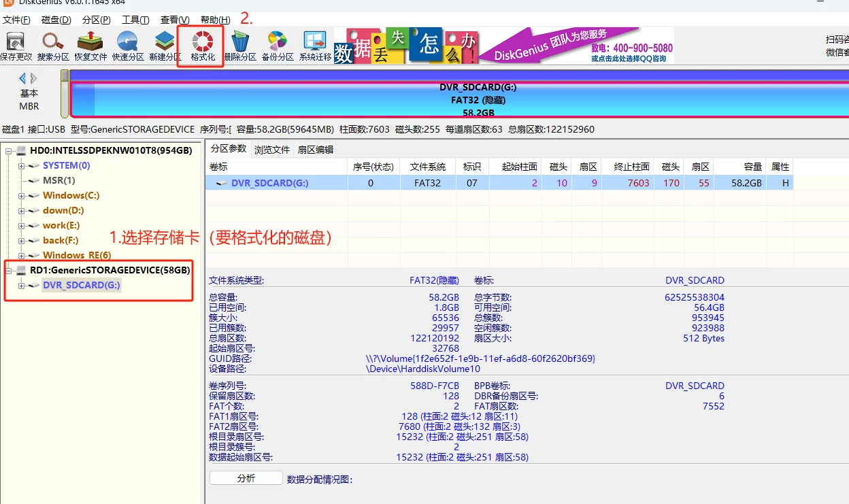Open the 分区(P) menu
The image size is (849, 504).
click(x=96, y=20)
